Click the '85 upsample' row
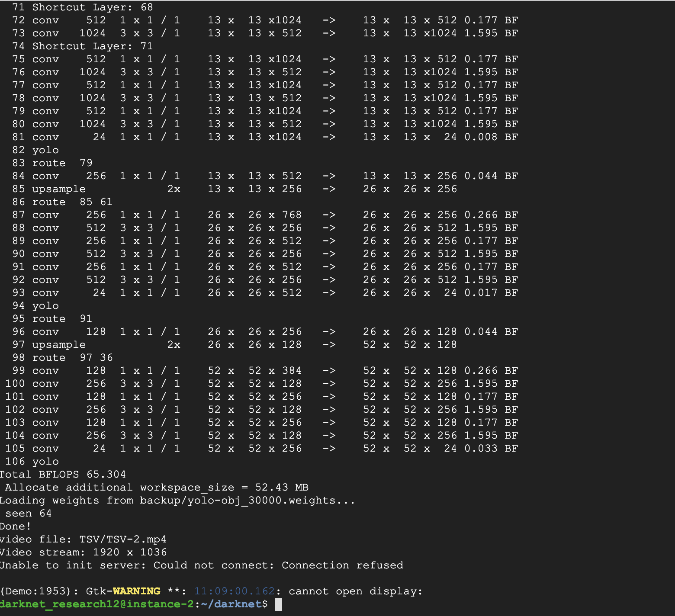The height and width of the screenshot is (616, 675). click(235, 189)
